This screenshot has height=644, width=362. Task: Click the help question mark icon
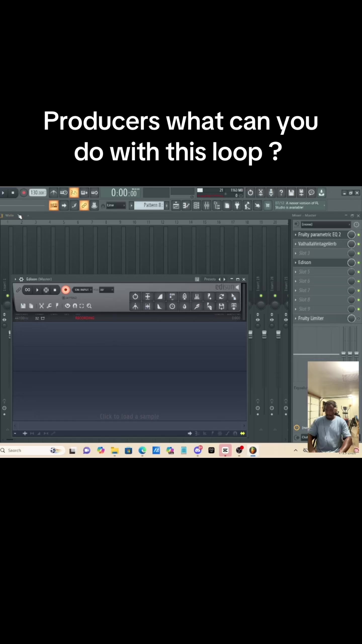[281, 193]
